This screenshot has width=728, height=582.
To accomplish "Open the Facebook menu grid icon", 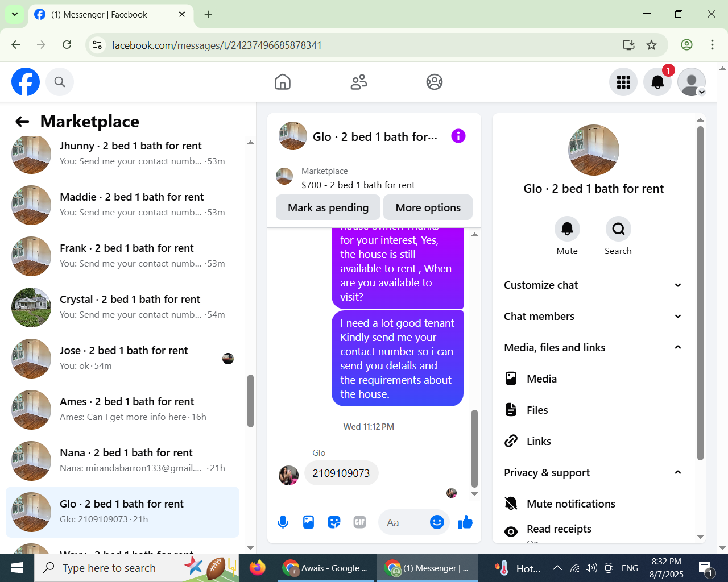I will [623, 82].
